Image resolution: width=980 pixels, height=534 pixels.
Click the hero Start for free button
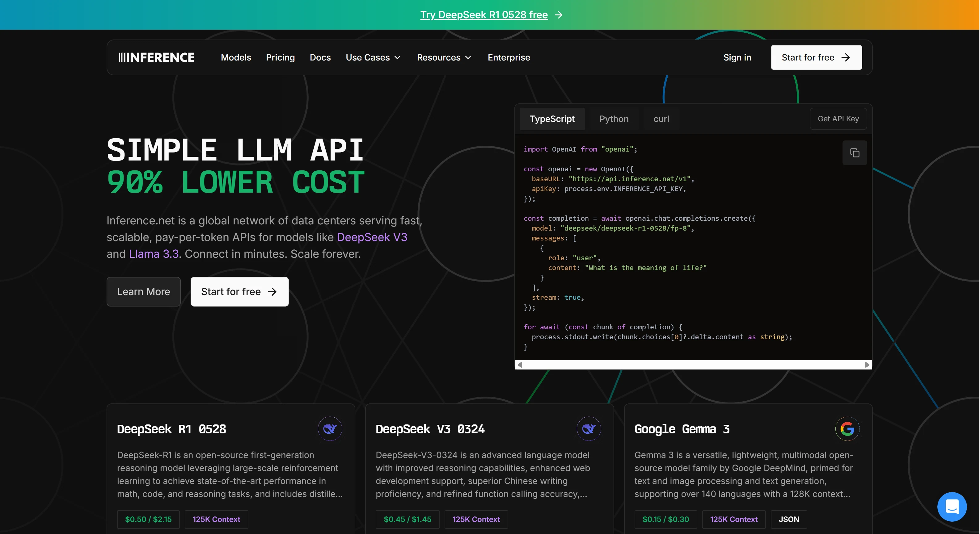coord(240,291)
